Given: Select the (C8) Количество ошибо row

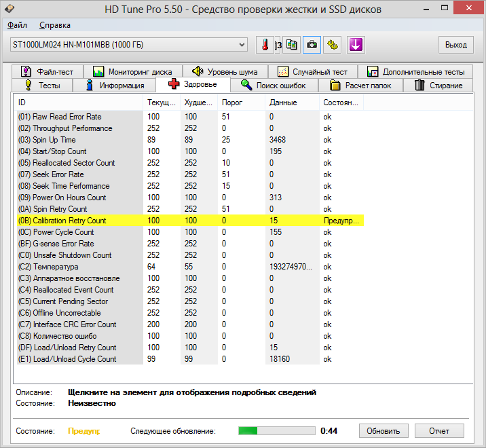Looking at the screenshot, I should 190,336.
